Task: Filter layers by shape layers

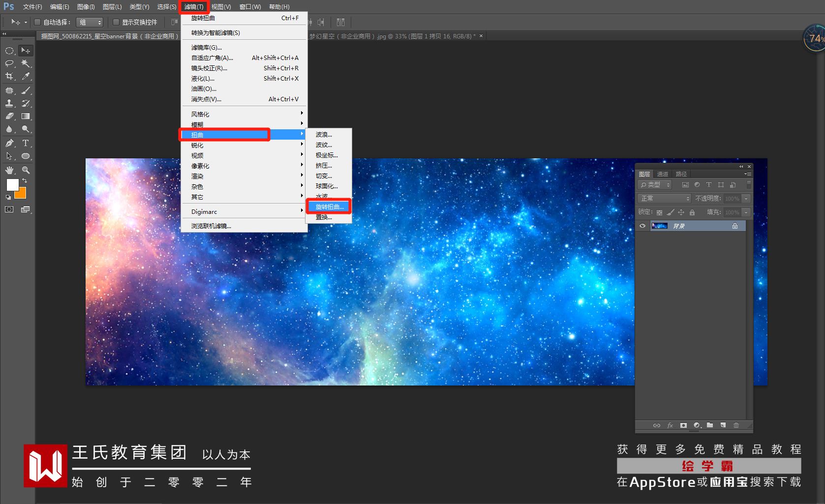Action: [721, 185]
